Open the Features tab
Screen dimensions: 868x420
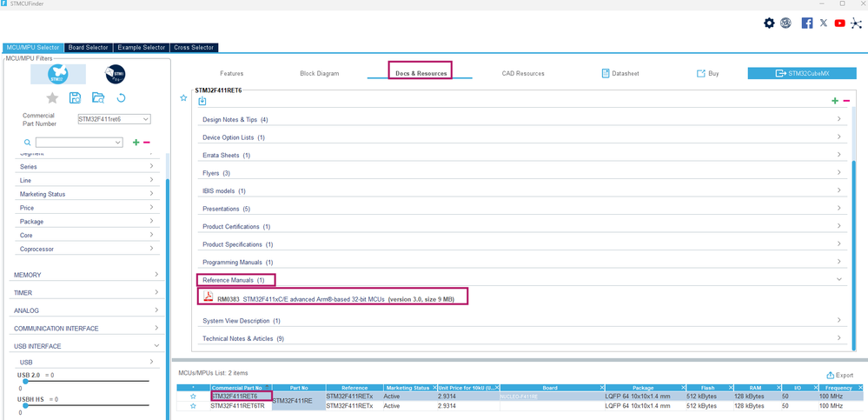231,73
